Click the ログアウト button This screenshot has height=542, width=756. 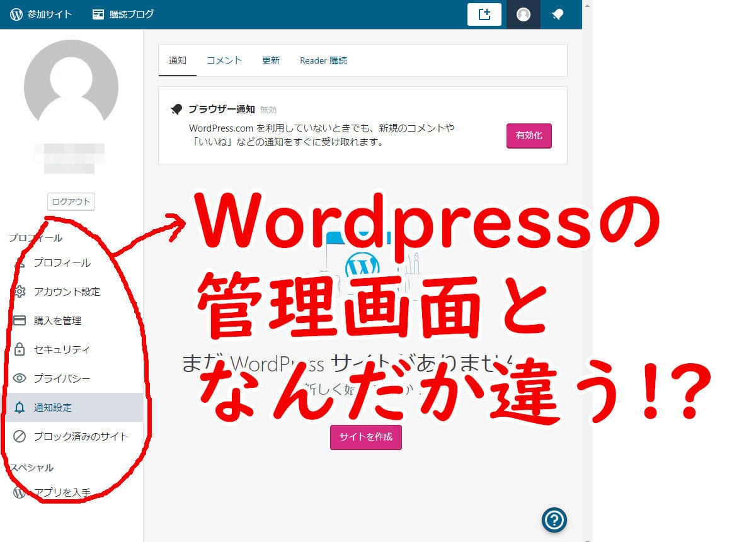(x=71, y=202)
